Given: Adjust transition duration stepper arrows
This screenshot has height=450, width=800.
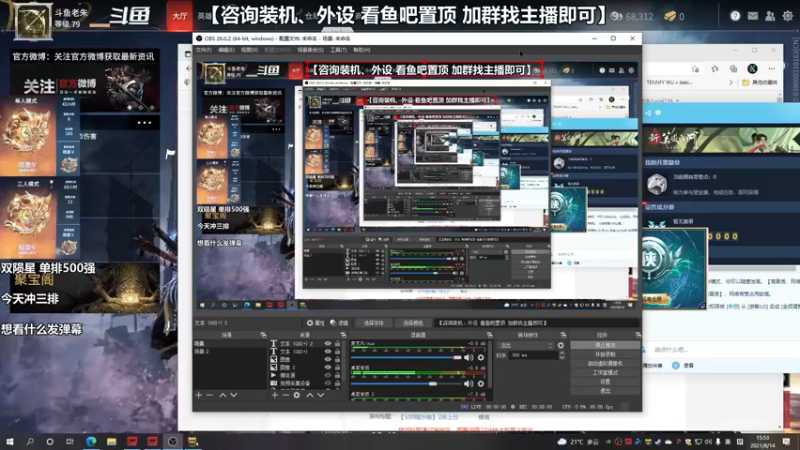Looking at the screenshot, I should coord(562,355).
